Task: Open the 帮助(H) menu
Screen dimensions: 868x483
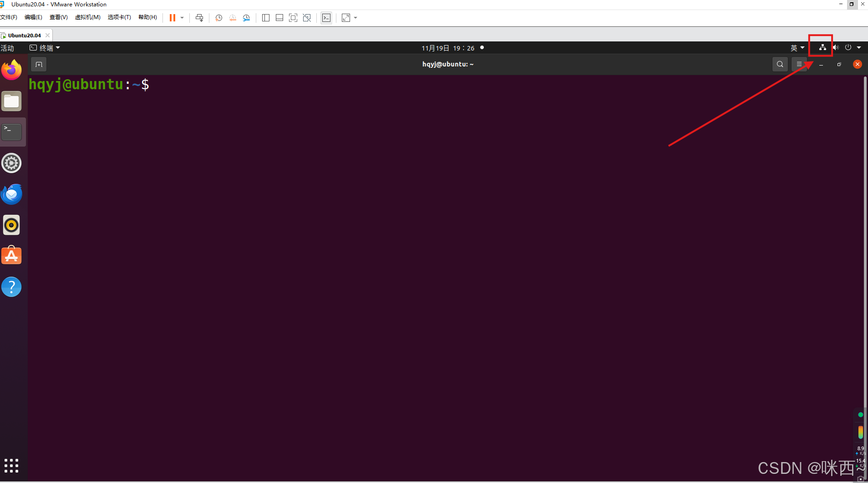Action: [147, 17]
